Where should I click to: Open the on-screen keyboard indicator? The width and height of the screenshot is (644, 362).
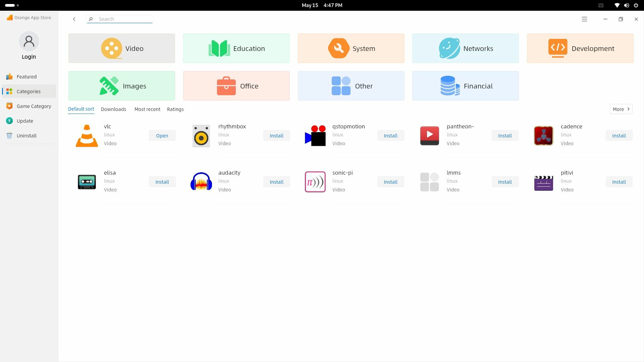coord(601,5)
